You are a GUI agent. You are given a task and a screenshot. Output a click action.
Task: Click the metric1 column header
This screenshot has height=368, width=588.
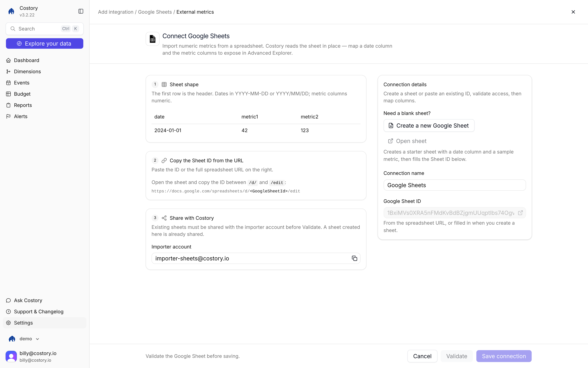pyautogui.click(x=250, y=117)
